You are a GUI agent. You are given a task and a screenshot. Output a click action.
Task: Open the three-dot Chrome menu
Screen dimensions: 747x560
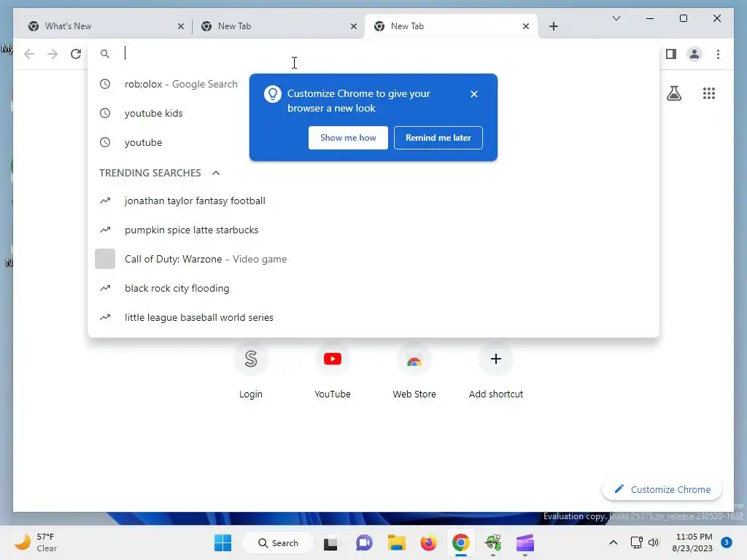point(718,54)
